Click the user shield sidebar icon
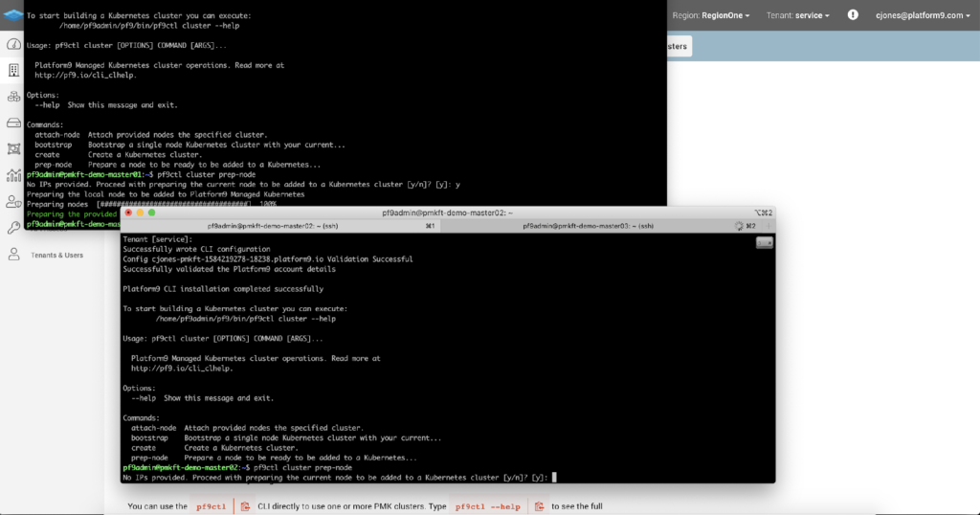This screenshot has width=980, height=515. pyautogui.click(x=13, y=201)
